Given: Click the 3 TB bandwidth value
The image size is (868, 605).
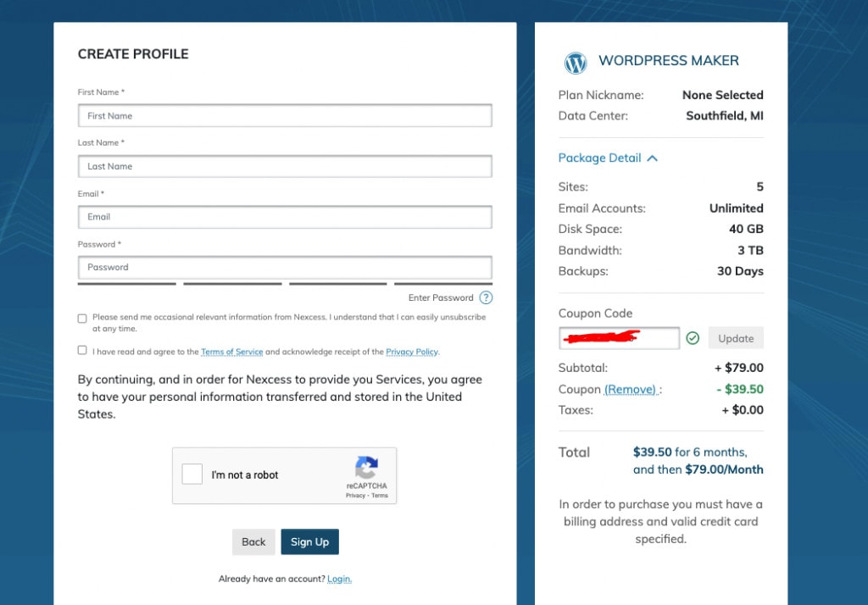Looking at the screenshot, I should click(751, 250).
